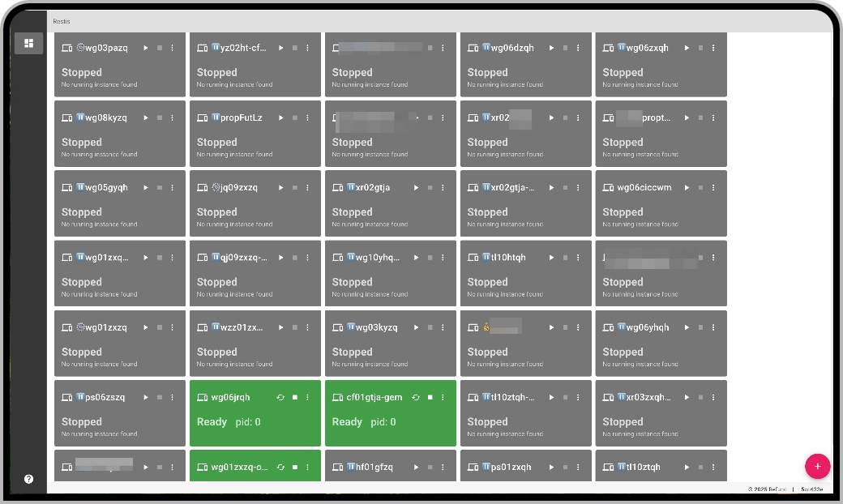This screenshot has height=504, width=843.
Task: Open the kebab menu on jq09zxzq card
Action: tap(307, 188)
